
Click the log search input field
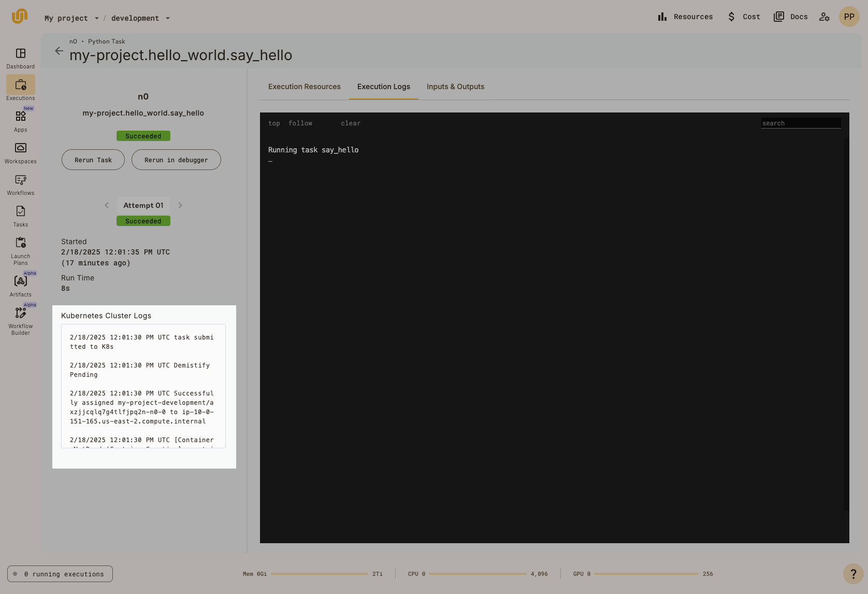801,123
